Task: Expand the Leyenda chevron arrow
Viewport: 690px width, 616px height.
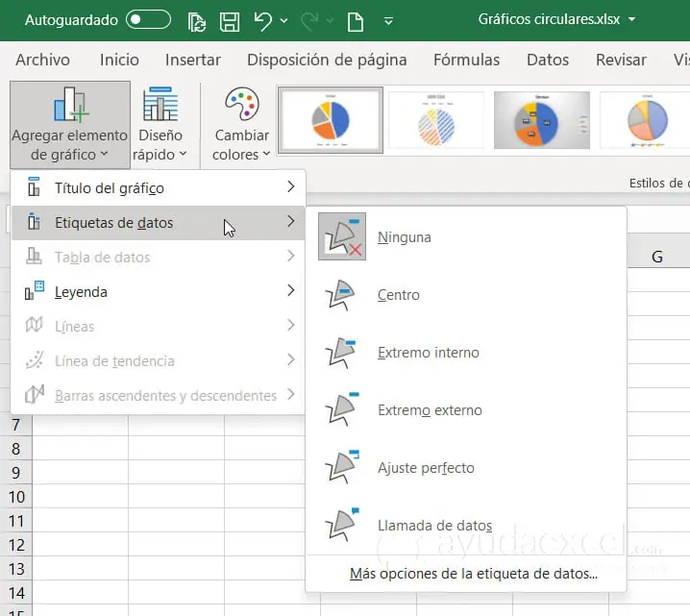Action: pyautogui.click(x=291, y=290)
